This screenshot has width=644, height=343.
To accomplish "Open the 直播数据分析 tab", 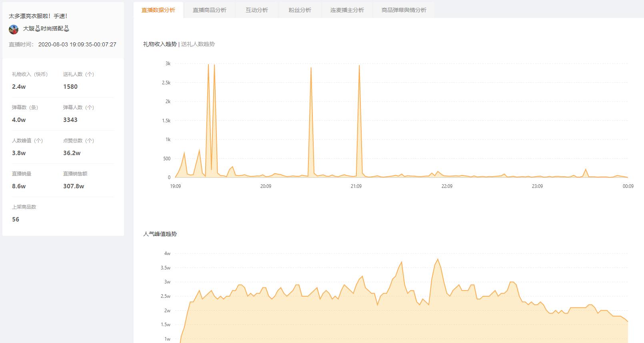I will (158, 10).
